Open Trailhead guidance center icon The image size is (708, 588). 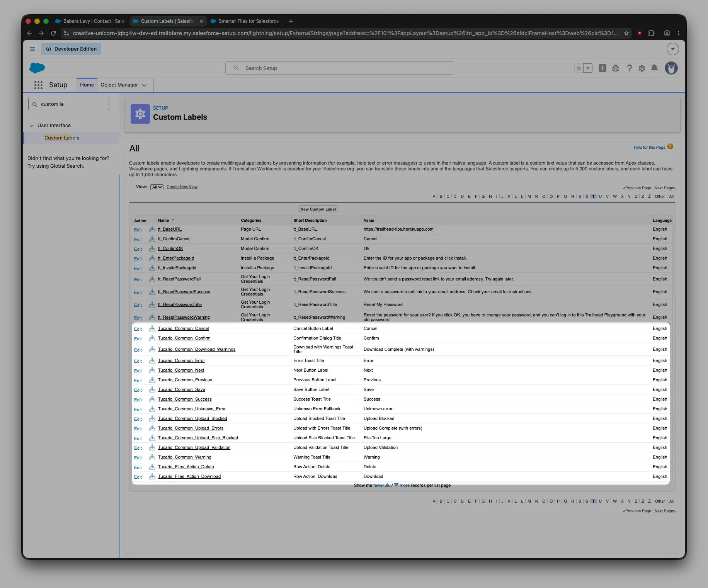coord(616,68)
